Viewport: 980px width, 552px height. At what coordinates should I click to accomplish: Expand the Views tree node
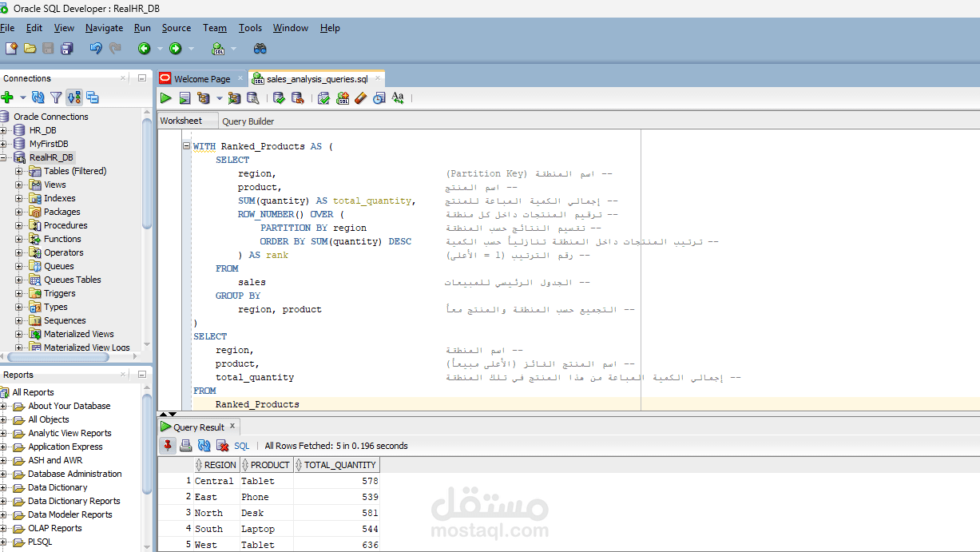click(x=19, y=185)
